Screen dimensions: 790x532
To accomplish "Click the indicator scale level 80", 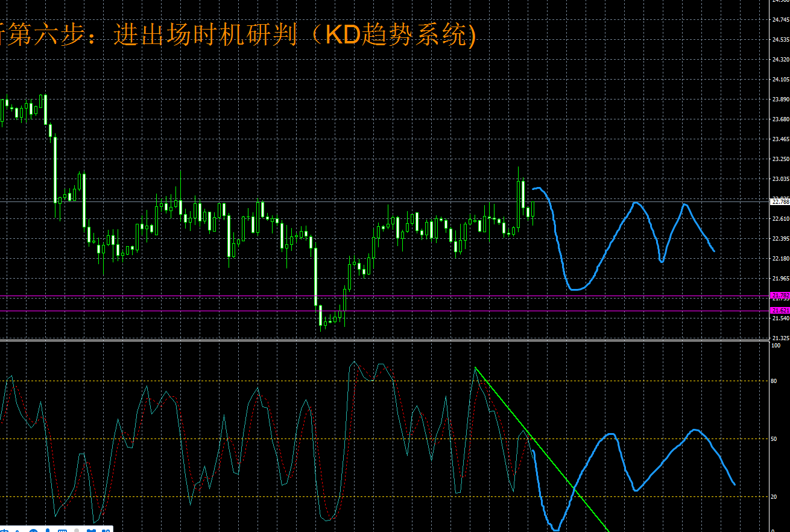I will 774,381.
